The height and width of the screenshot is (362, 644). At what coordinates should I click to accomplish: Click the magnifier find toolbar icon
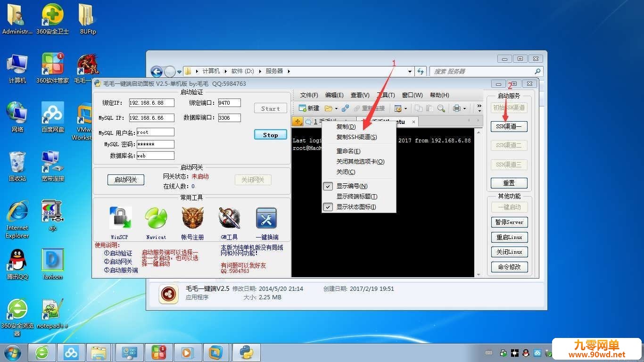441,108
